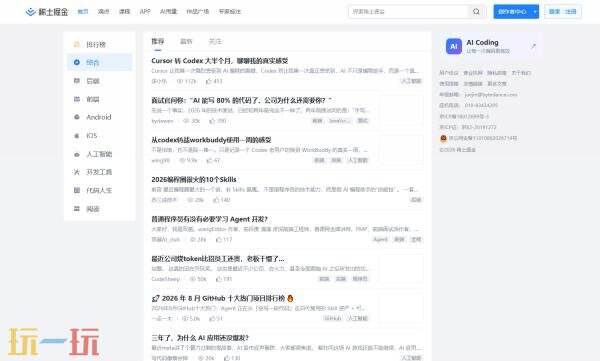The height and width of the screenshot is (361, 600).
Task: Click the 创作者中心 button
Action: click(x=512, y=12)
